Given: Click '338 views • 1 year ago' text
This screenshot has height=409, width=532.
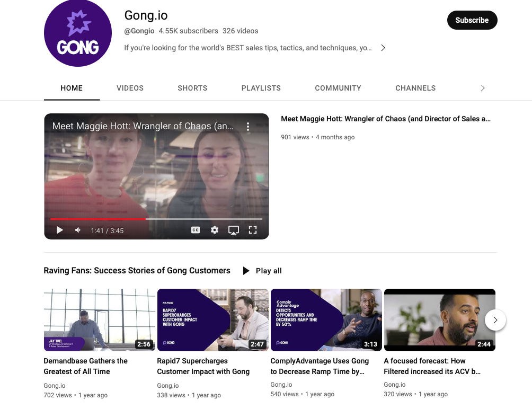Looking at the screenshot, I should 189,395.
